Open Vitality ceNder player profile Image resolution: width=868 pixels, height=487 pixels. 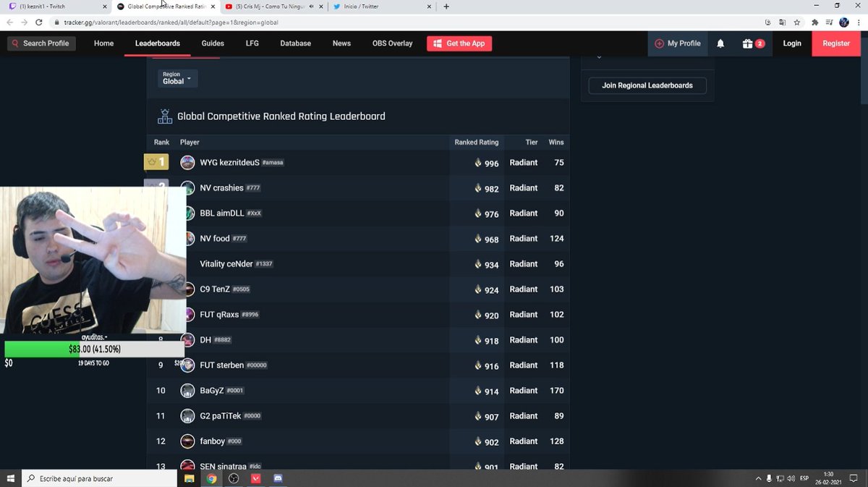(226, 264)
